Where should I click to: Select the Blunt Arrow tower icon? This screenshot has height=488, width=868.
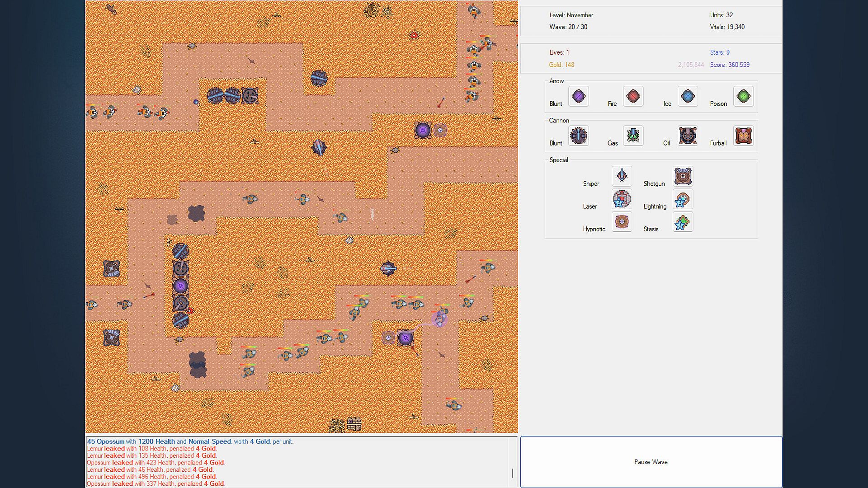pyautogui.click(x=578, y=96)
